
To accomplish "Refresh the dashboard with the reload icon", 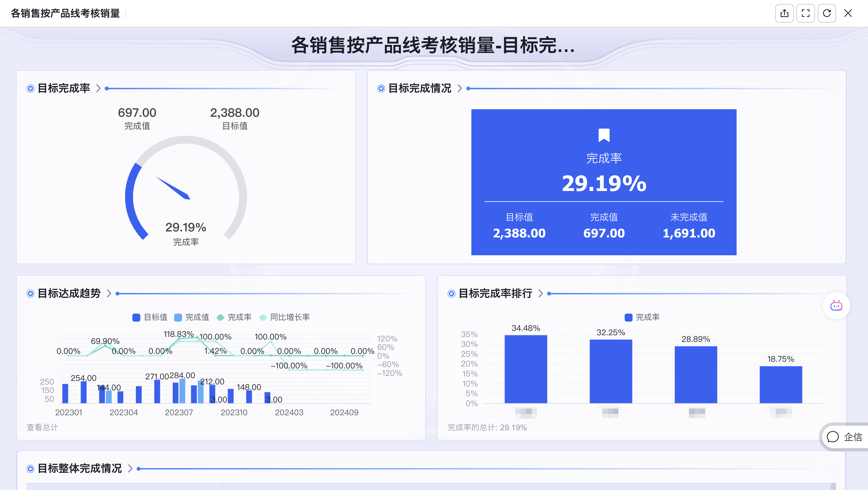I will [x=826, y=14].
